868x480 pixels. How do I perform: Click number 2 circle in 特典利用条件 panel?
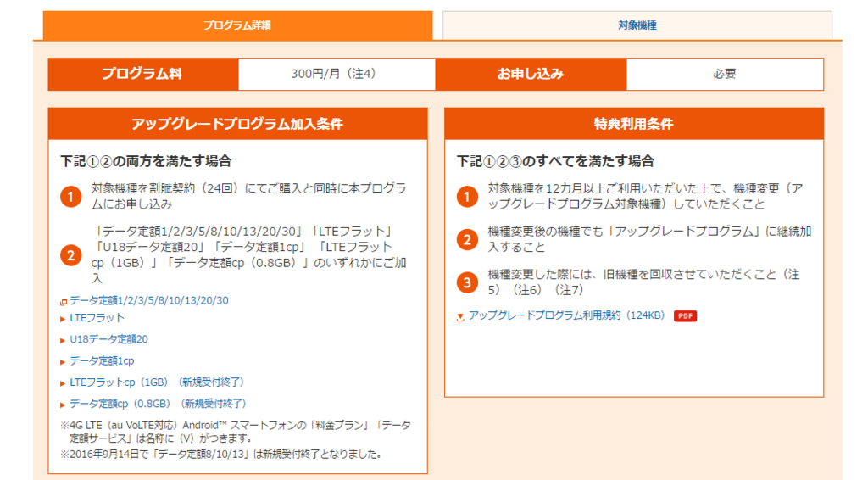[x=467, y=240]
